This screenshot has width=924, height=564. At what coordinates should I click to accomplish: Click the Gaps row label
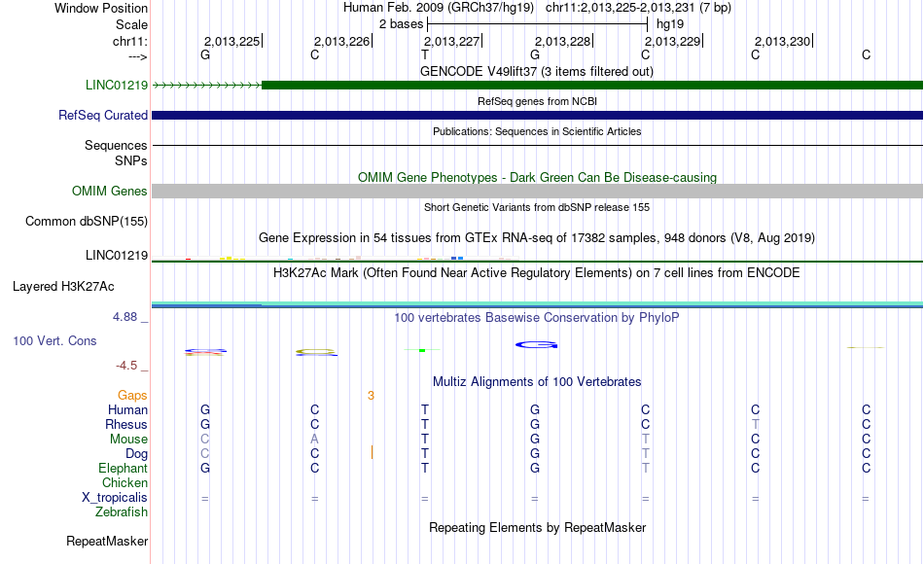[132, 396]
